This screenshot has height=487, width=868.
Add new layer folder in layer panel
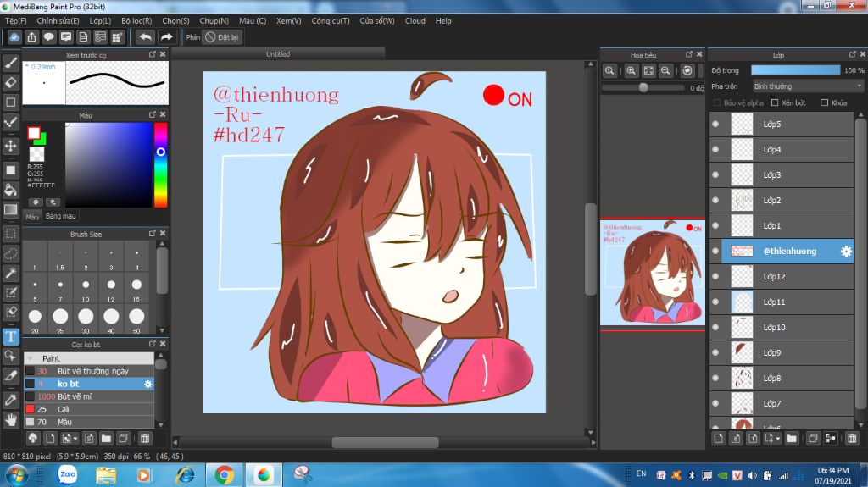792,439
